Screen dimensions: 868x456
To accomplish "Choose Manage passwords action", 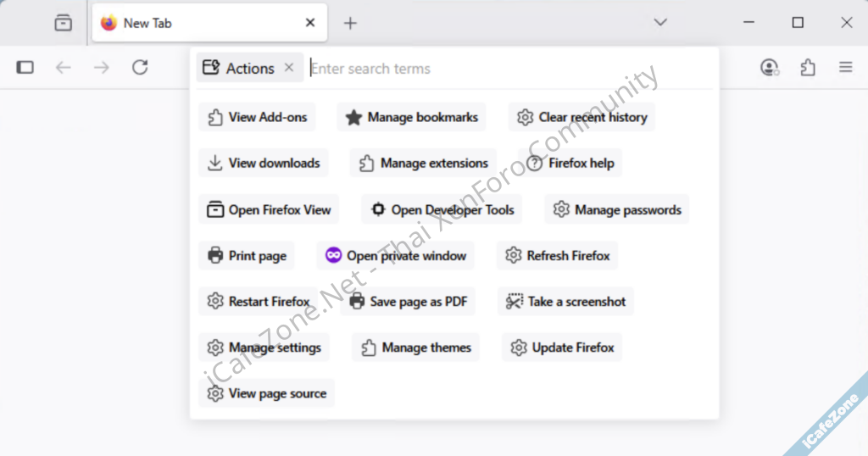I will pos(617,209).
